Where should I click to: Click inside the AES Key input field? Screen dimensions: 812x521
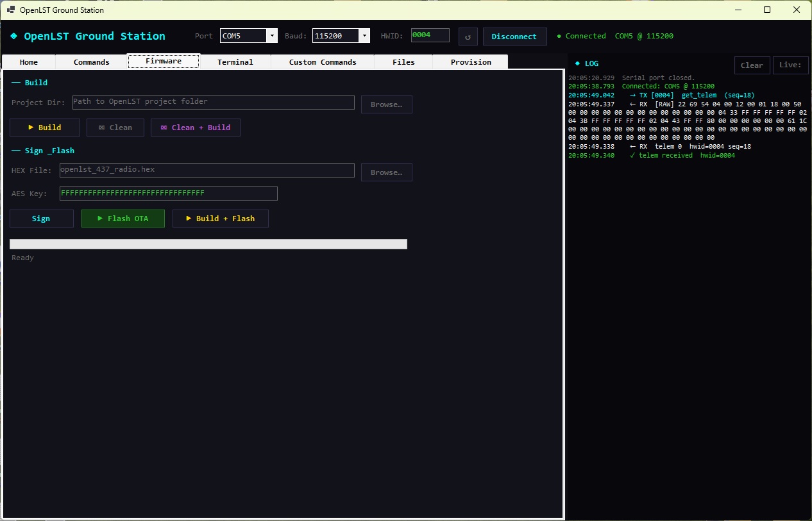(168, 193)
